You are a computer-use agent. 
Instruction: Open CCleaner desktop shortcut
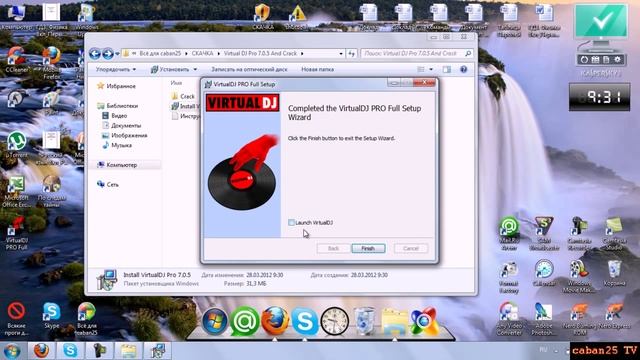point(16,60)
